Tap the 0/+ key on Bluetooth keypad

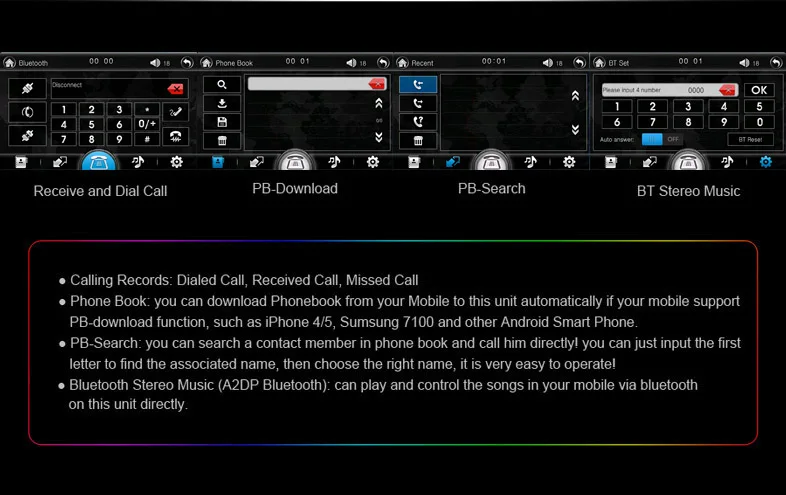tap(147, 124)
